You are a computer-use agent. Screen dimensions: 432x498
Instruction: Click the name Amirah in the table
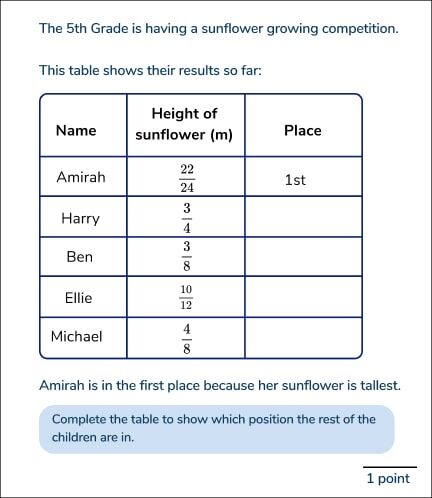tap(81, 177)
